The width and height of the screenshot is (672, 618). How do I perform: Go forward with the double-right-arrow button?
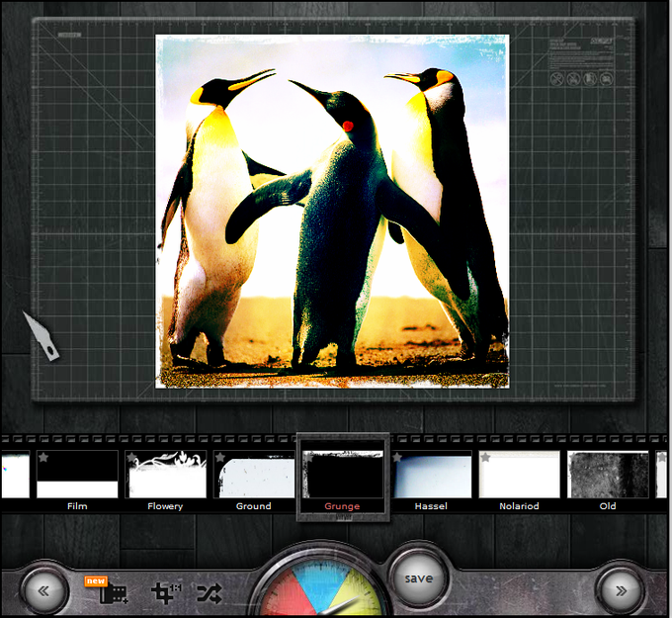click(621, 591)
